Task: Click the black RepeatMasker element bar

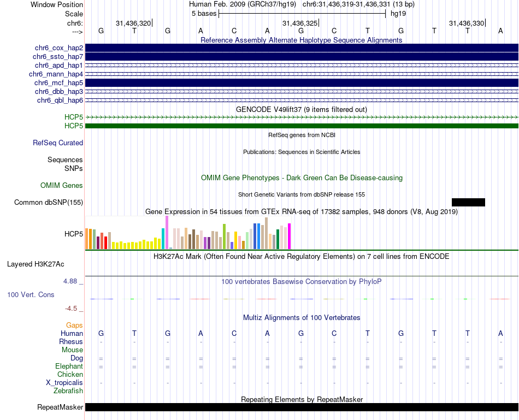Action: 302,407
